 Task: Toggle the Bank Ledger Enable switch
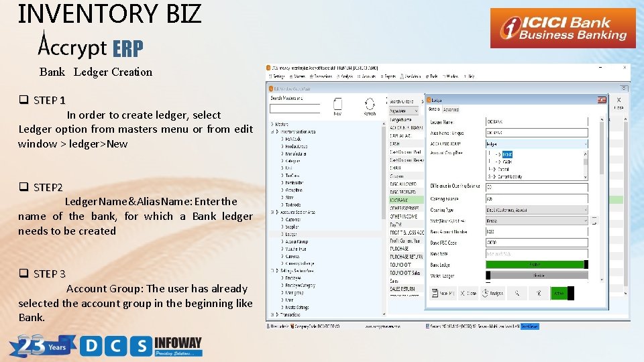[537, 265]
